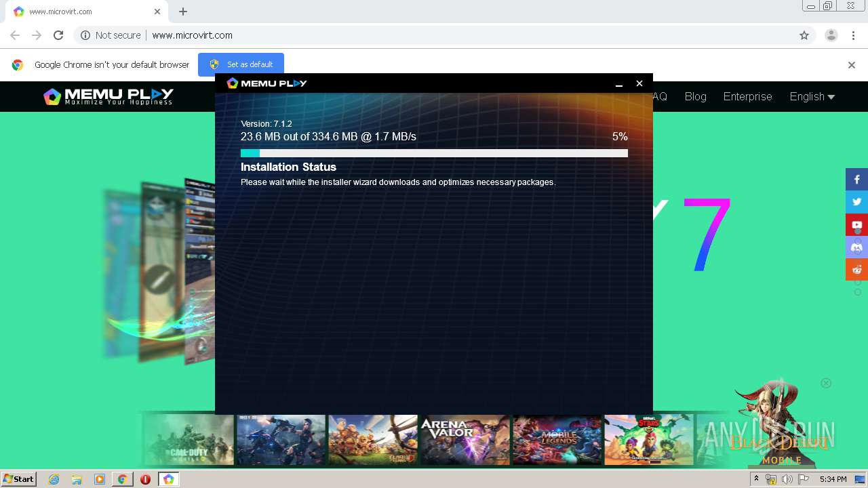Click the Facebook share icon on sidebar
The width and height of the screenshot is (868, 488).
pos(856,180)
